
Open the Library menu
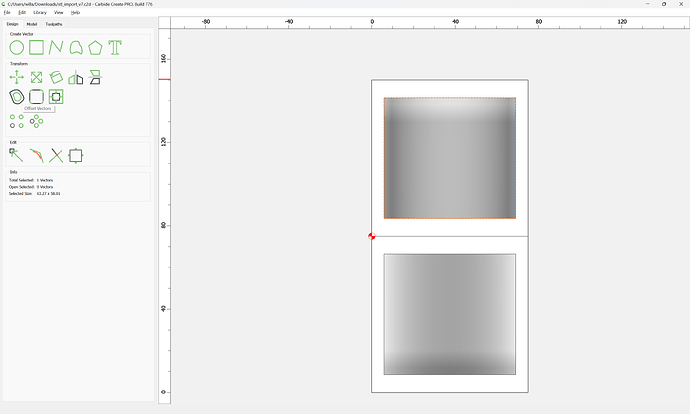pyautogui.click(x=40, y=12)
